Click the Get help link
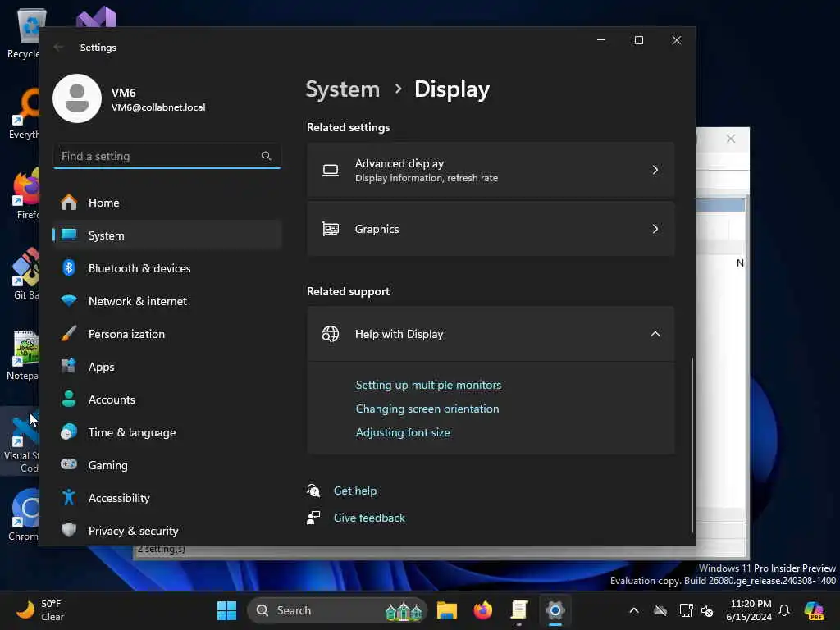Image resolution: width=840 pixels, height=630 pixels. click(355, 491)
